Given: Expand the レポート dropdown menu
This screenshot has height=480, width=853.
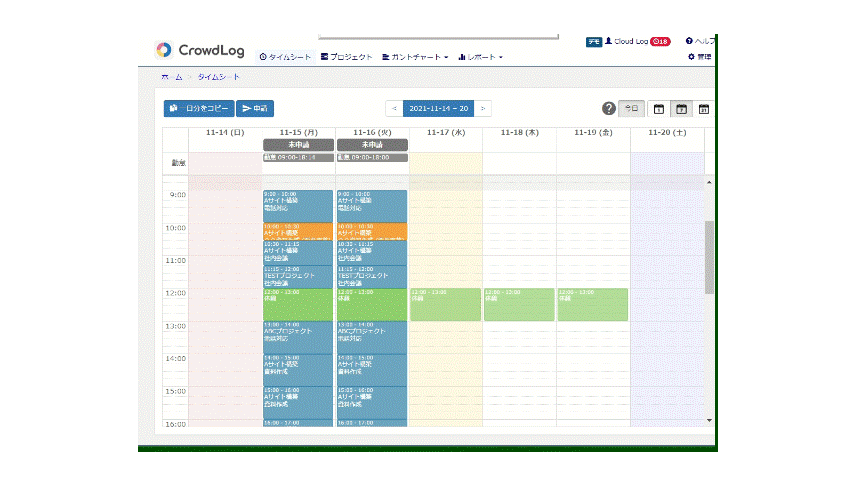Looking at the screenshot, I should point(480,57).
